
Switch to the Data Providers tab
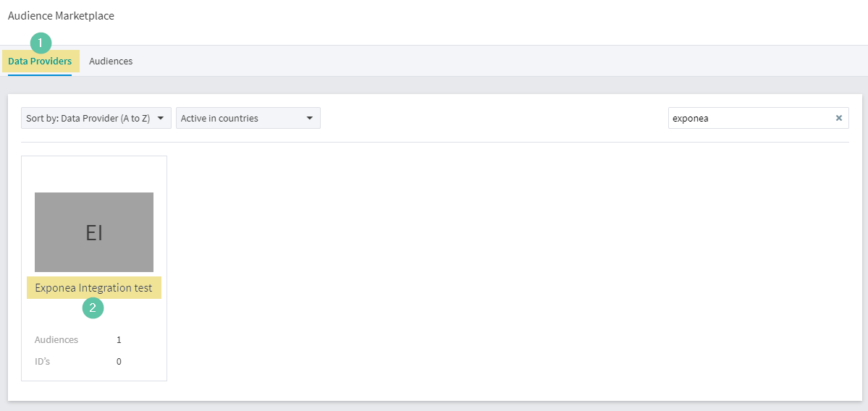point(40,61)
